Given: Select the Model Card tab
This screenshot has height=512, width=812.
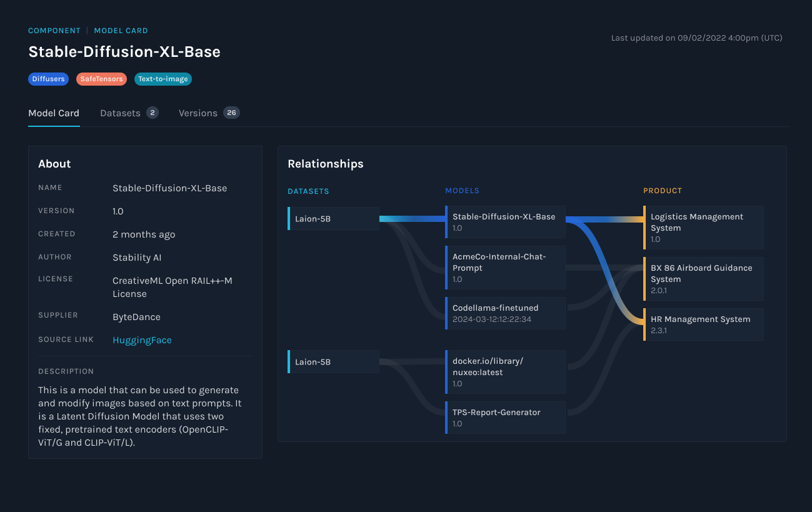Looking at the screenshot, I should 54,113.
